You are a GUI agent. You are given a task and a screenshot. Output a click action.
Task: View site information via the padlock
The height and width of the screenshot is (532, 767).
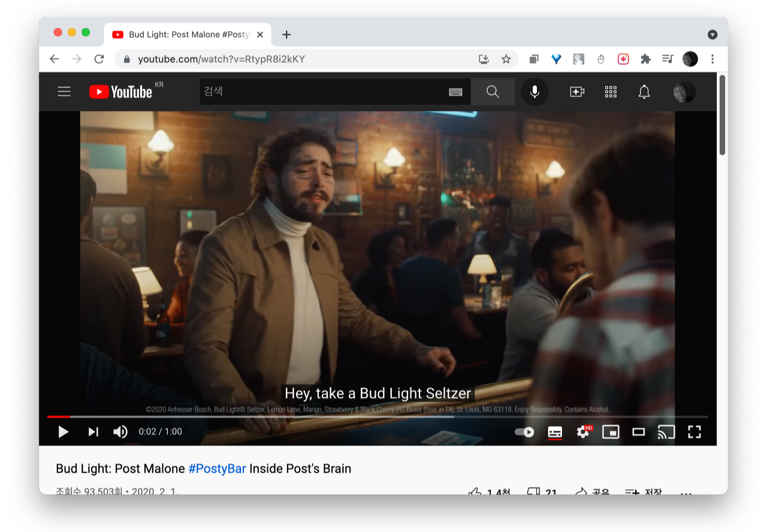pos(126,59)
